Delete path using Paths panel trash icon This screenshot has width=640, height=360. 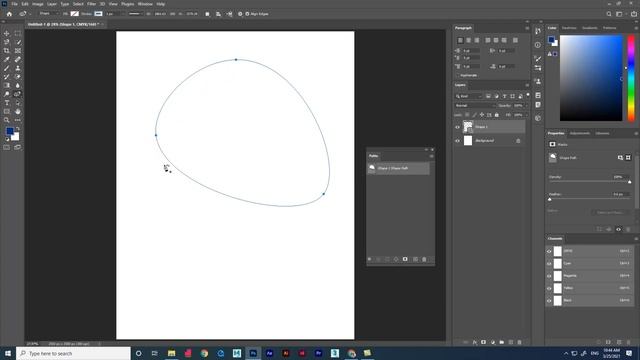tap(424, 259)
